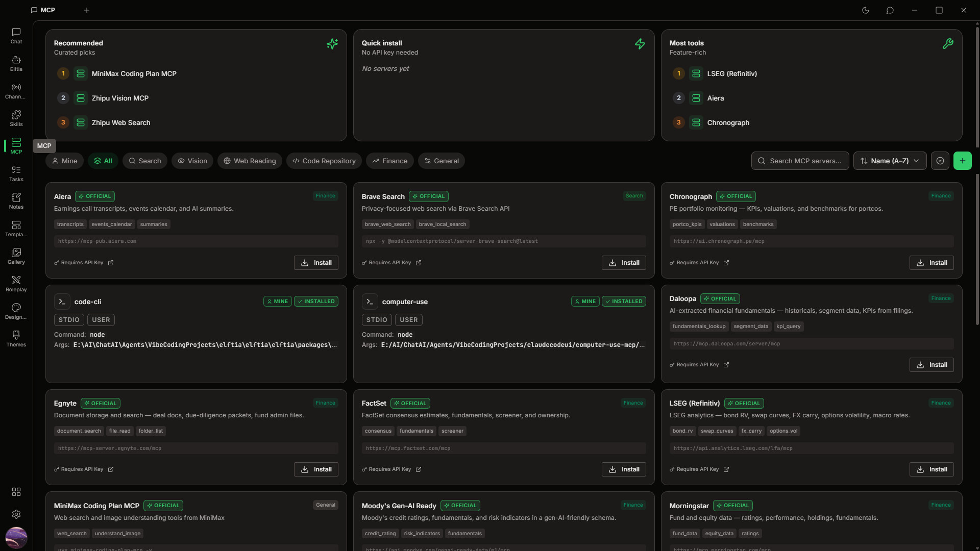
Task: Install the Egnyte server
Action: 316,469
